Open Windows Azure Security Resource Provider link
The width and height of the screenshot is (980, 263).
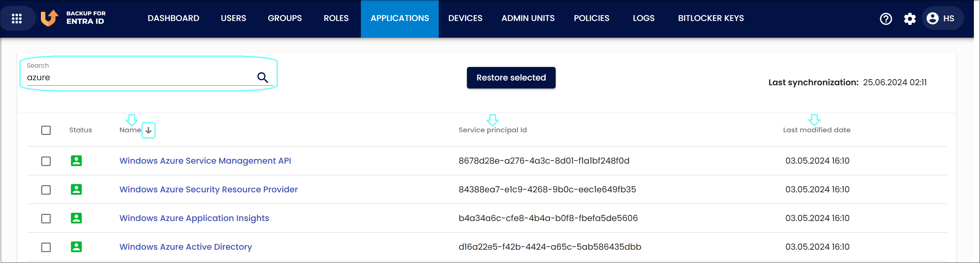pyautogui.click(x=209, y=189)
